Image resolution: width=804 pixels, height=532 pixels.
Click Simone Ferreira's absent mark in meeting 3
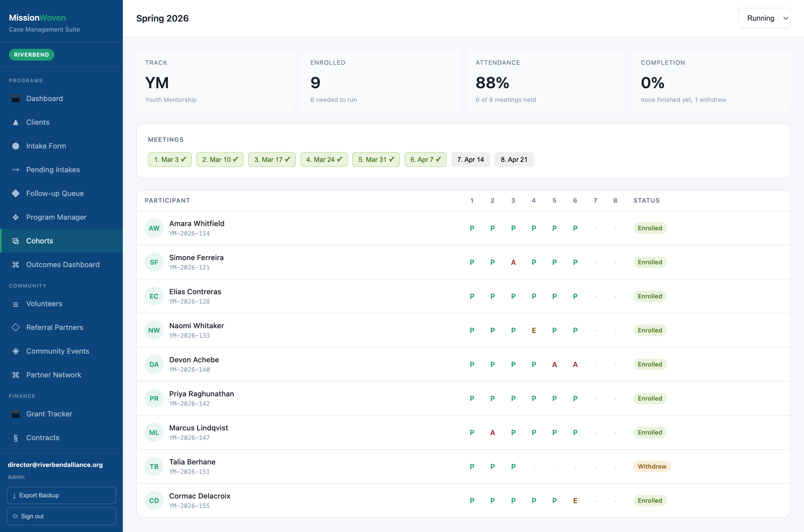pyautogui.click(x=513, y=262)
